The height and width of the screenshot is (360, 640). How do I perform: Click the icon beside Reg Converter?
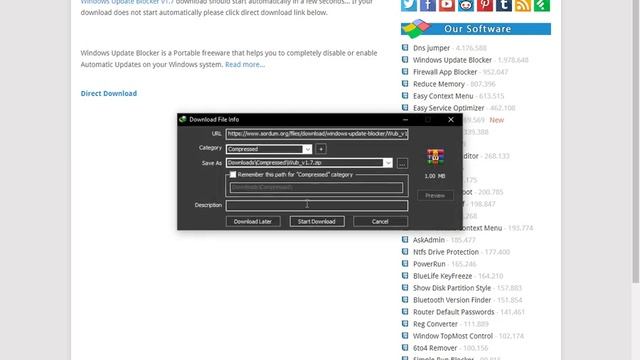pyautogui.click(x=405, y=324)
